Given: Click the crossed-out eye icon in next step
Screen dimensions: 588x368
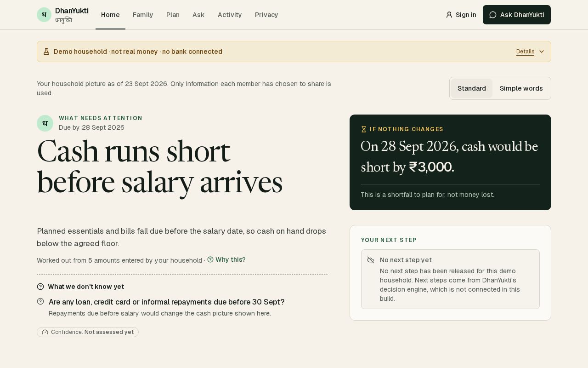Looking at the screenshot, I should click(x=371, y=260).
